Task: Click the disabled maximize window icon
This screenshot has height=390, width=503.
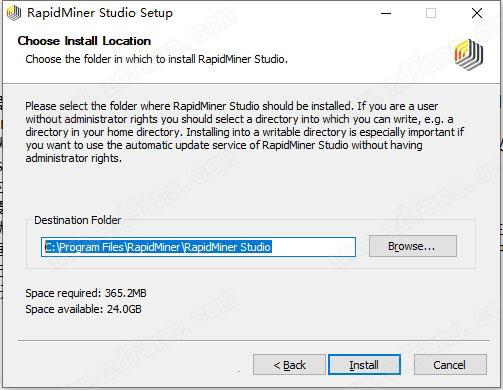Action: [431, 13]
